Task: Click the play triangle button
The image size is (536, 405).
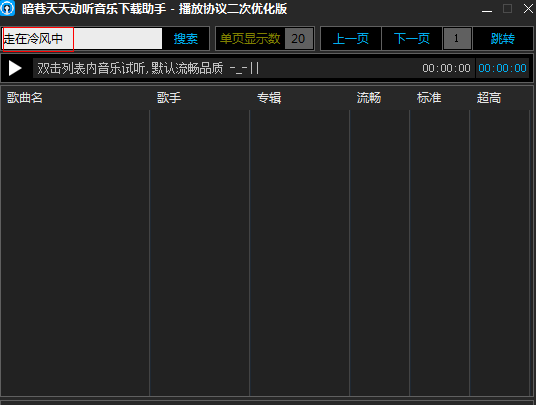Action: point(15,68)
